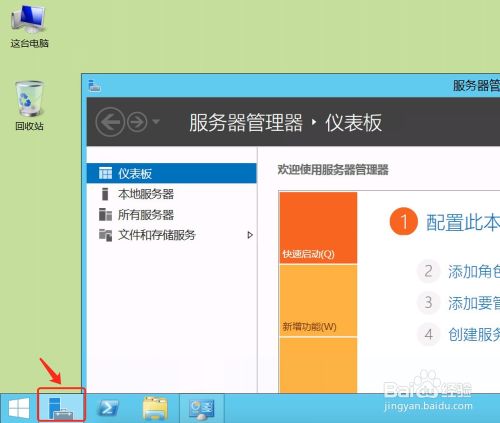Click the Server Manager taskbar icon
The height and width of the screenshot is (423, 500).
click(61, 408)
